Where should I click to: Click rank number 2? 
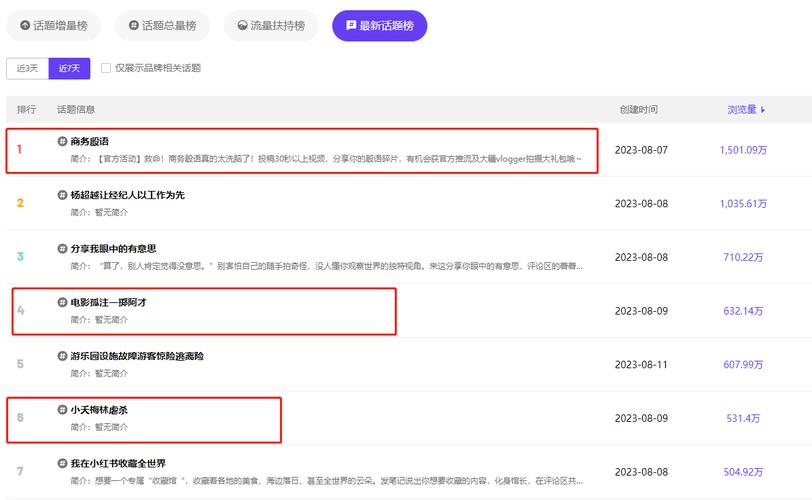(x=20, y=203)
